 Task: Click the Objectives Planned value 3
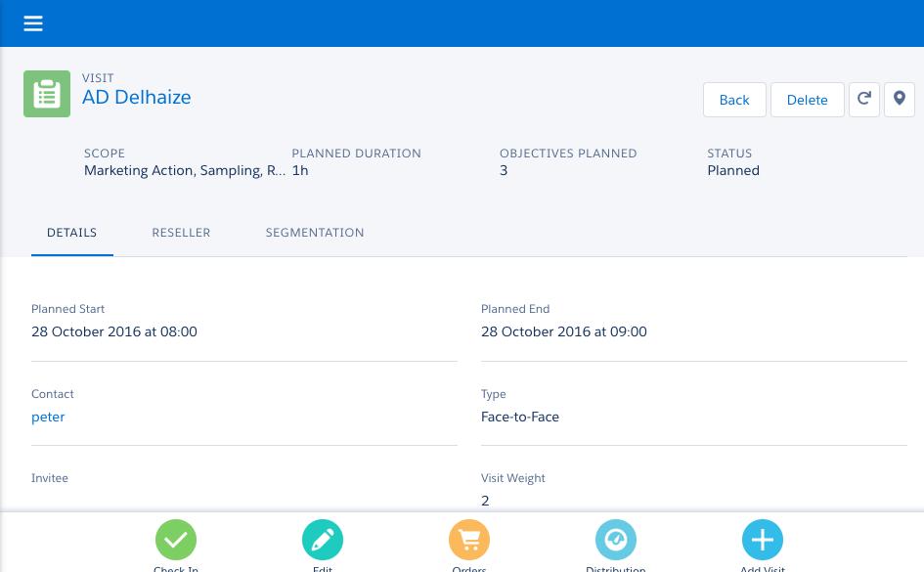[x=504, y=171]
